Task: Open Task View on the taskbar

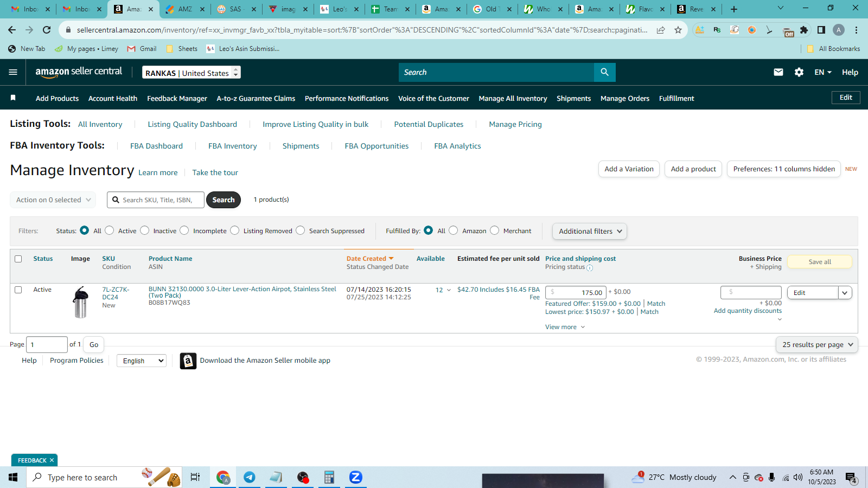Action: click(195, 477)
